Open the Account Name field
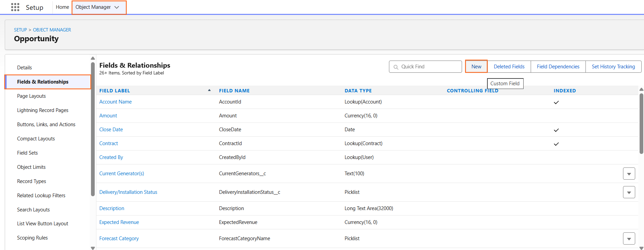Screen dimensions: 644x250 [115, 102]
